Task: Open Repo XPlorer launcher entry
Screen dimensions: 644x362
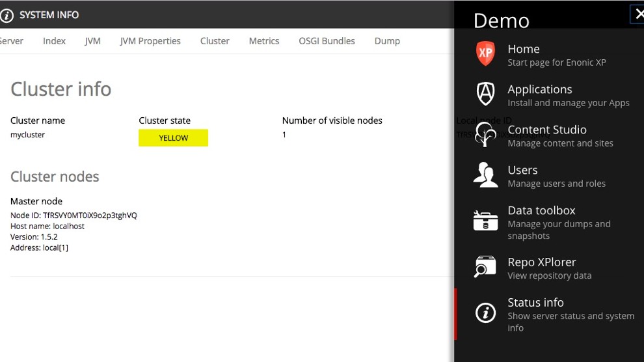Action: point(549,267)
